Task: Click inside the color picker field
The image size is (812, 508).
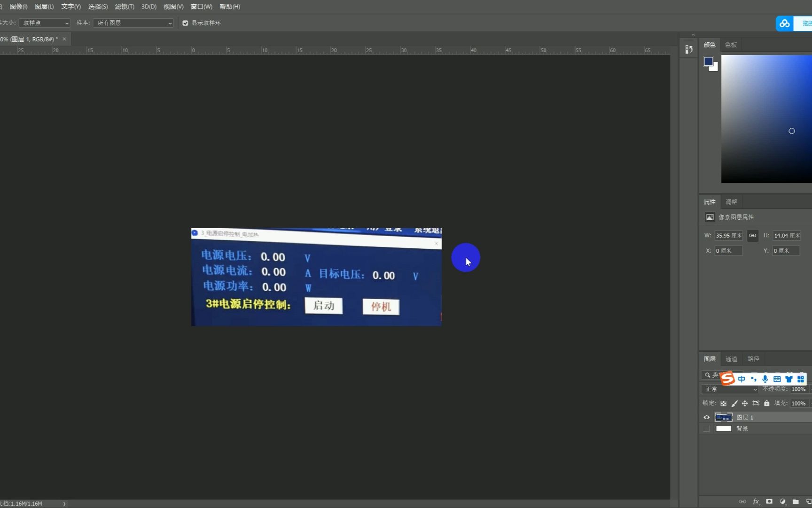Action: [x=766, y=119]
